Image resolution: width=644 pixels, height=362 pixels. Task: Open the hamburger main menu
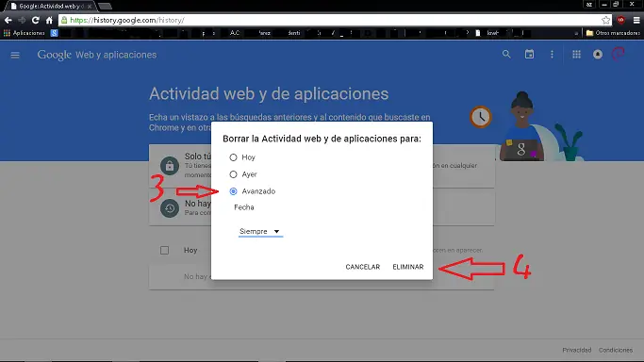point(15,55)
